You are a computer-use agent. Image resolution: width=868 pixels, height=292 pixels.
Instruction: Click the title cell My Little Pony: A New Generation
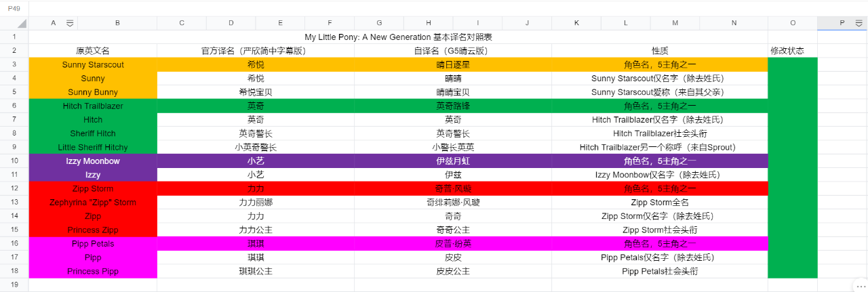(x=398, y=37)
